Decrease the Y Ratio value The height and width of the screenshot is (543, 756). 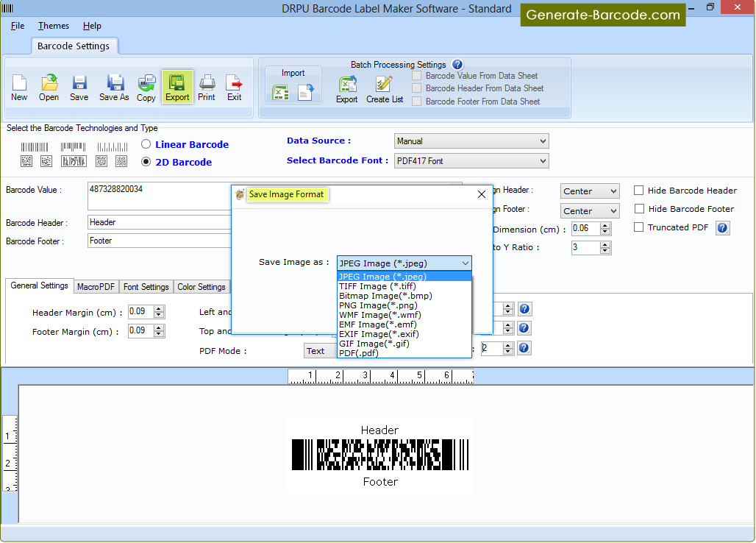click(605, 251)
